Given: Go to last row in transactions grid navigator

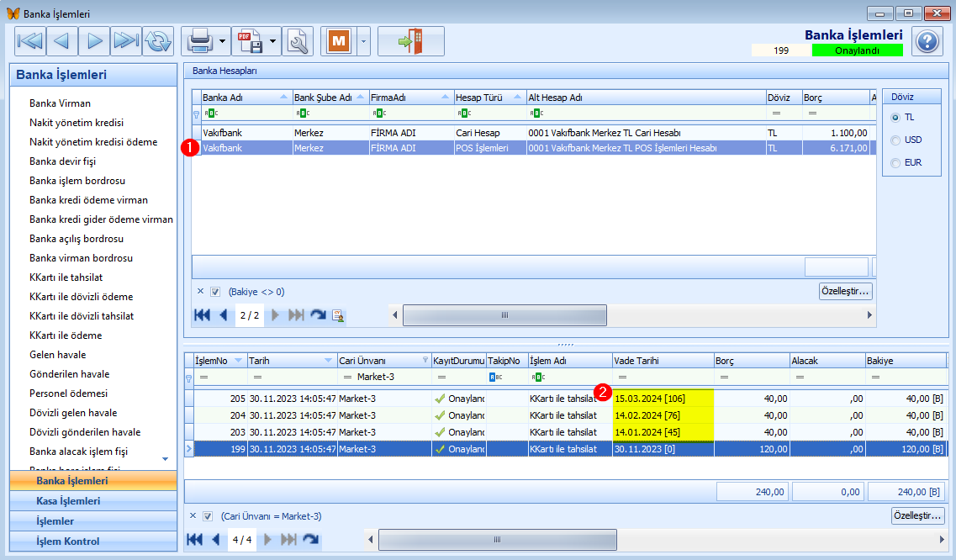Looking at the screenshot, I should tap(289, 539).
